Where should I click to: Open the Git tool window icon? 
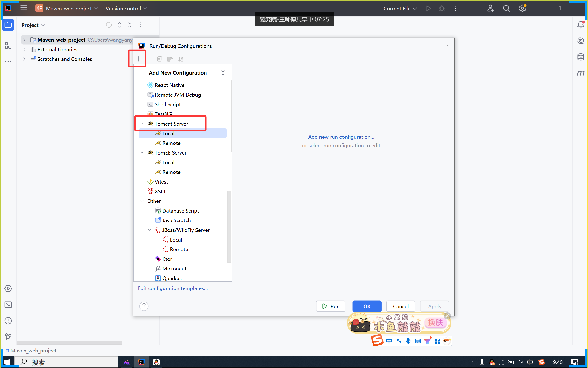(8, 336)
